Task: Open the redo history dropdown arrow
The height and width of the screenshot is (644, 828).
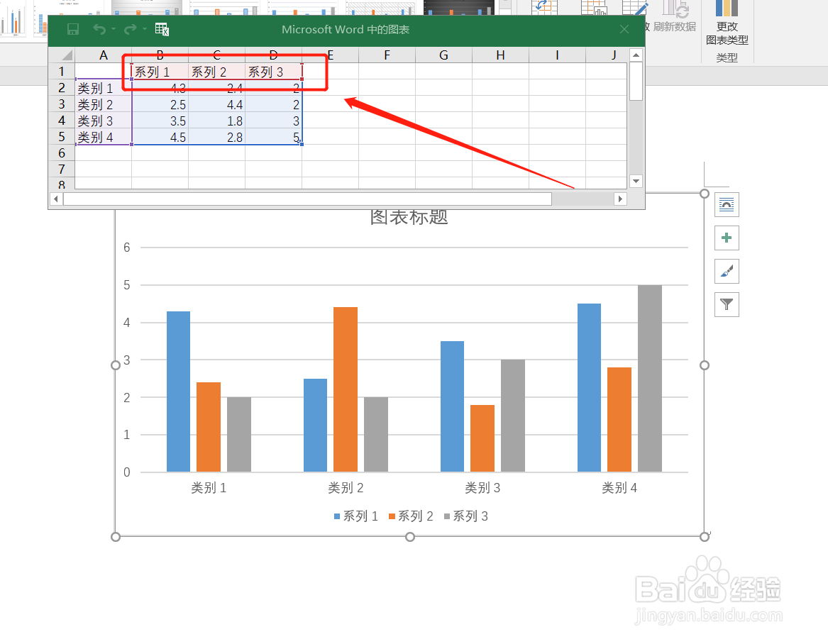Action: click(x=144, y=29)
